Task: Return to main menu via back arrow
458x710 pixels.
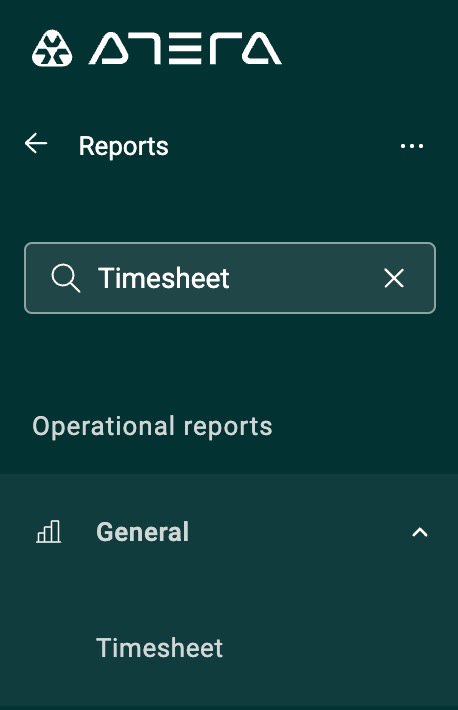Action: (36, 144)
